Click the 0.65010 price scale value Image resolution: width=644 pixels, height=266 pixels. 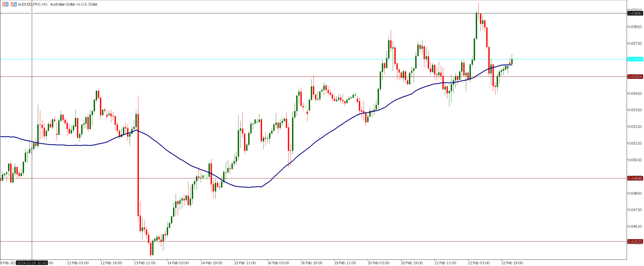pos(635,160)
